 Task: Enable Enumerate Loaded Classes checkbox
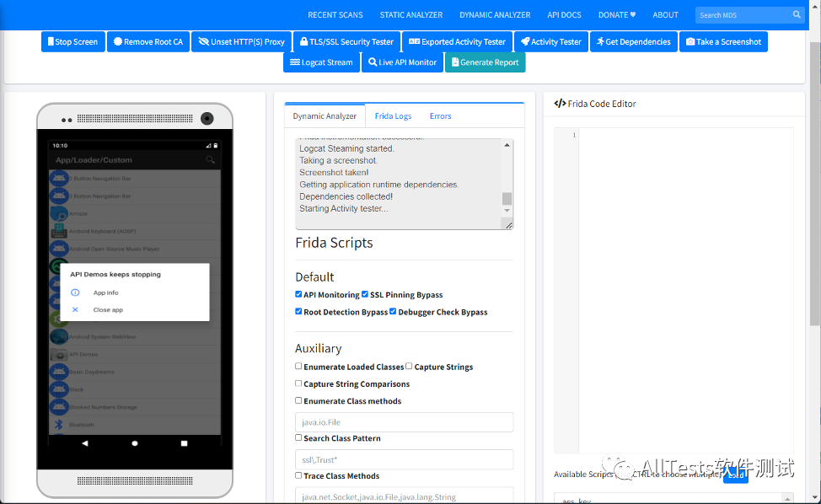point(298,367)
